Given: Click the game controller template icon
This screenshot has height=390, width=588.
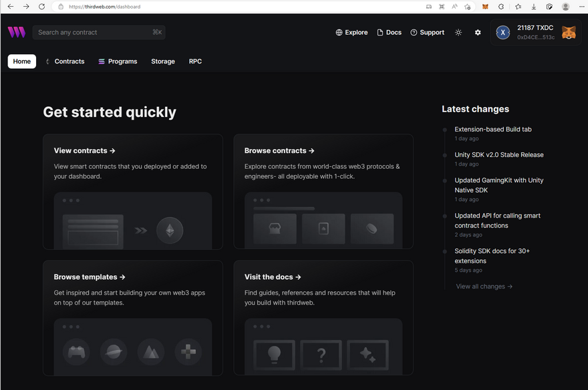Looking at the screenshot, I should (x=76, y=352).
